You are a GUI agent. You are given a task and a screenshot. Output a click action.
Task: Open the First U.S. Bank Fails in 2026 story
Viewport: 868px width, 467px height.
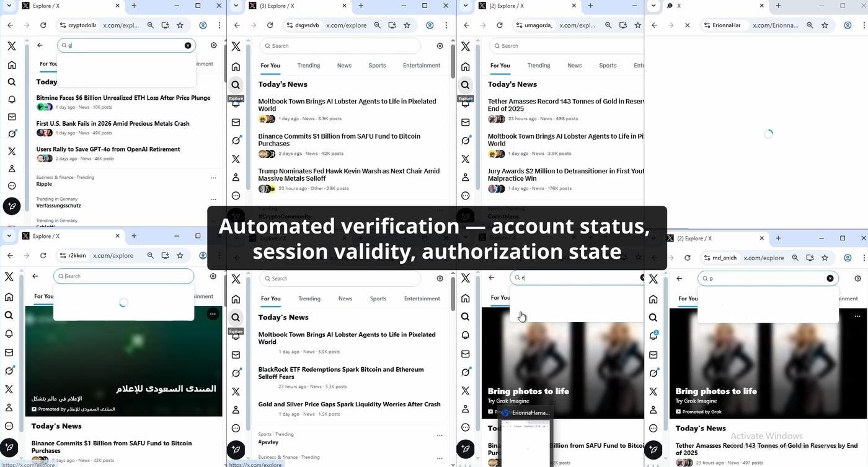click(x=112, y=123)
